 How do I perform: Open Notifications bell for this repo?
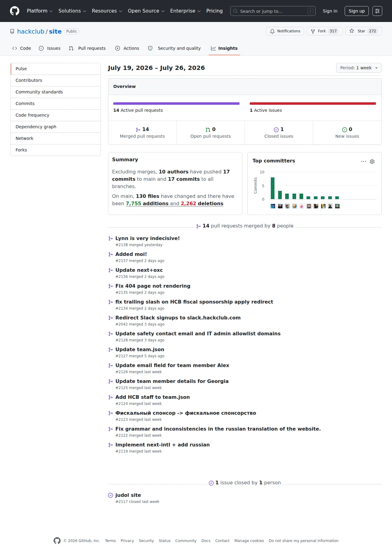click(285, 31)
